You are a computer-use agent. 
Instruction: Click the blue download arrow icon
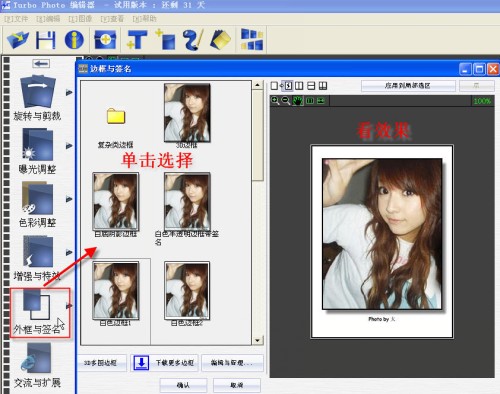click(141, 363)
